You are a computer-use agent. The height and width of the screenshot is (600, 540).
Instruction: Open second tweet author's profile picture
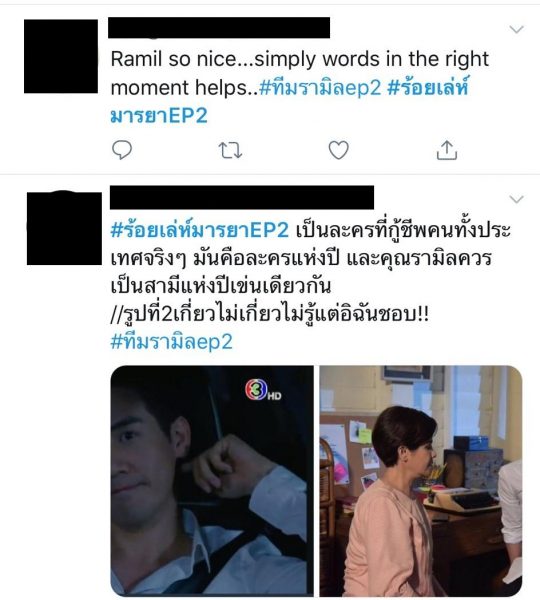tap(64, 228)
